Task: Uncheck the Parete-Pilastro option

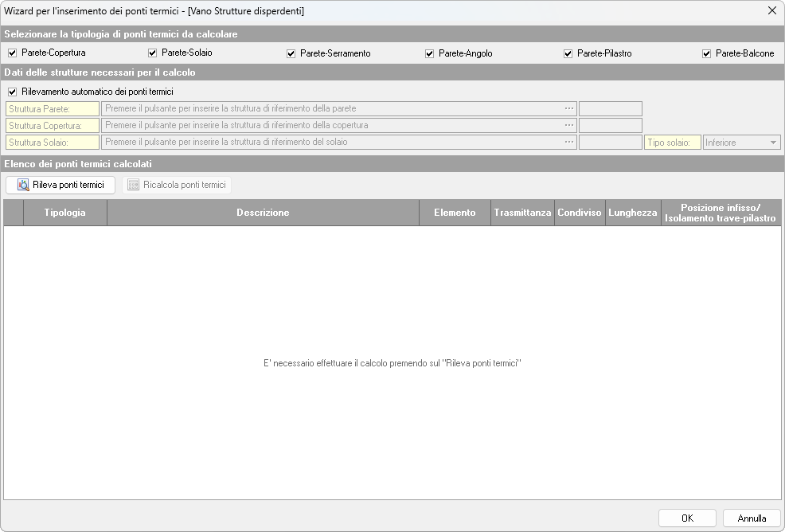Action: [x=568, y=53]
